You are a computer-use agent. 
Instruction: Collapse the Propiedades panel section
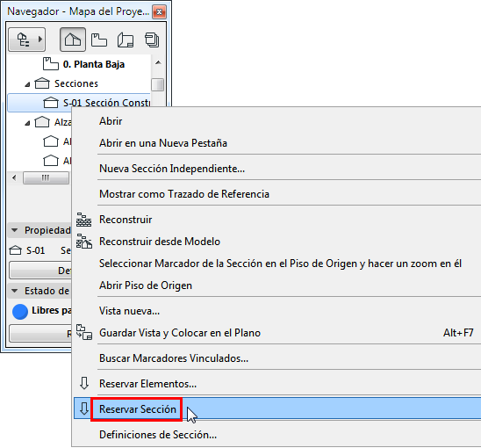click(x=14, y=230)
